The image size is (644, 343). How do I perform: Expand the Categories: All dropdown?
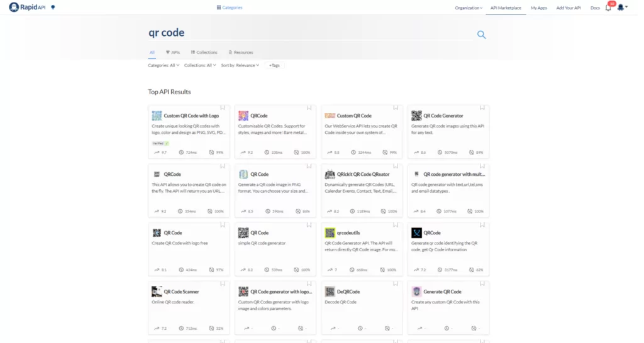[164, 65]
